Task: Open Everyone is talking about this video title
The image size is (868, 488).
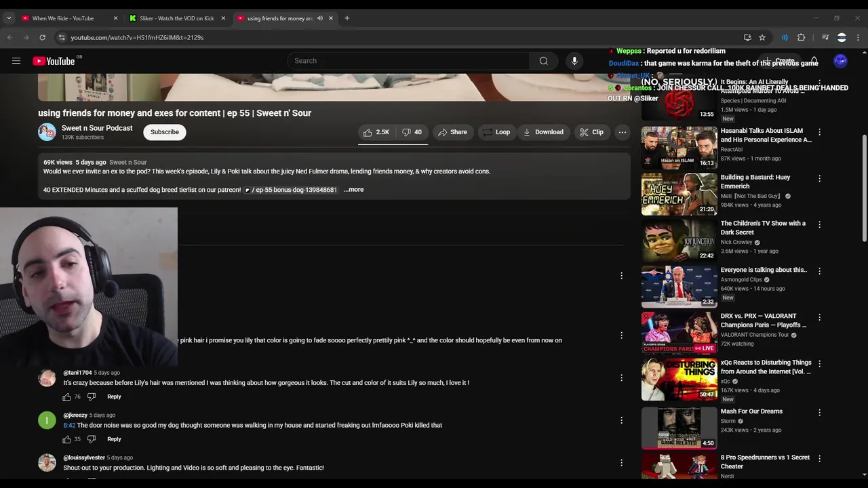Action: 764,270
